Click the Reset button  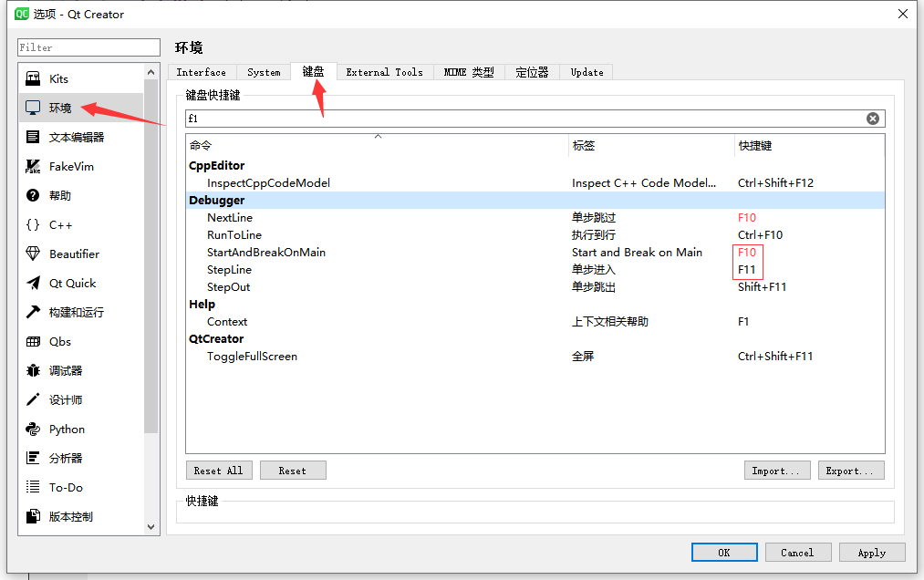[293, 471]
